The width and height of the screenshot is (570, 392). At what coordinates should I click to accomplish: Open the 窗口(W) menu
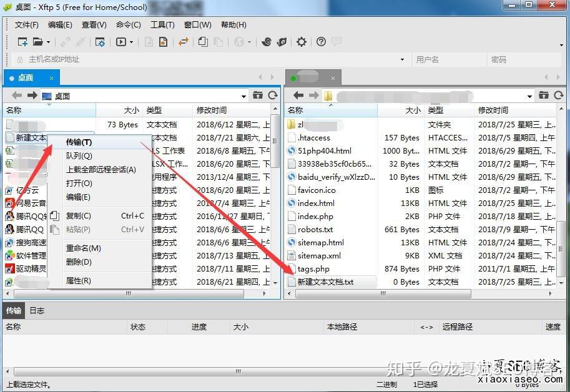197,25
